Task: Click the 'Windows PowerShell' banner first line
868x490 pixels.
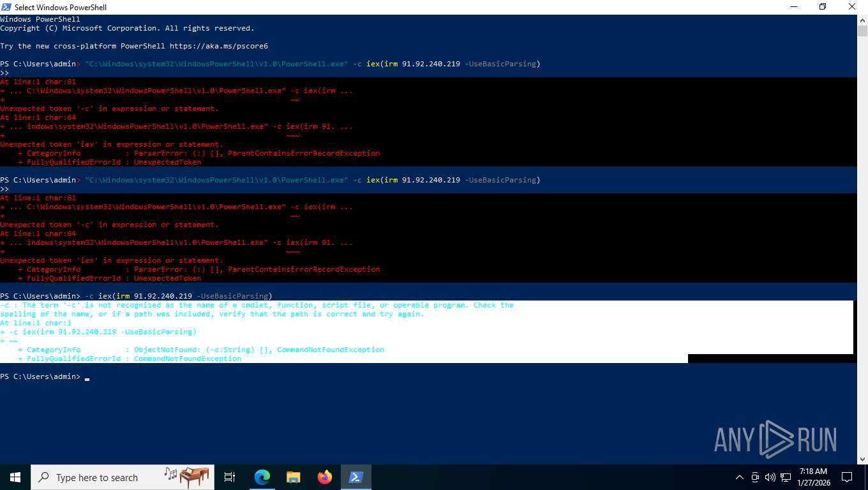Action: pyautogui.click(x=40, y=19)
